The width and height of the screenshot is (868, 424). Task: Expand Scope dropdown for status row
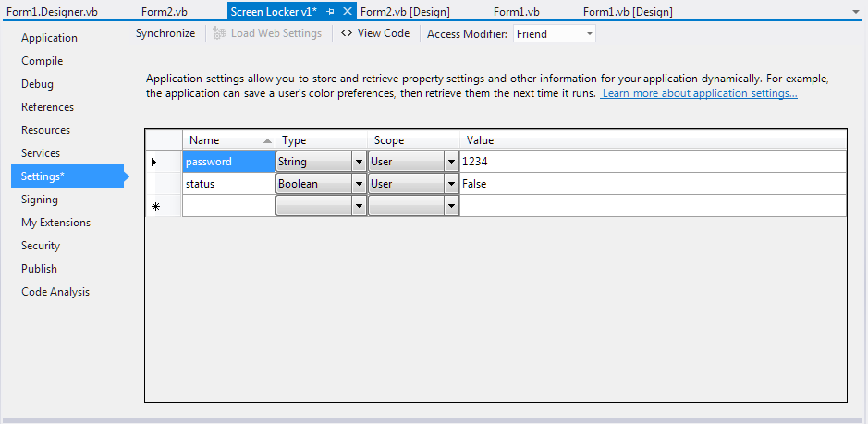coord(451,184)
